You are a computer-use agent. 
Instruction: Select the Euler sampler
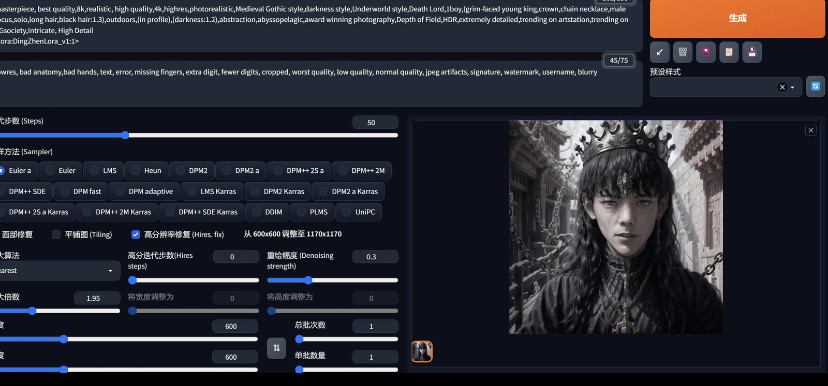point(60,171)
